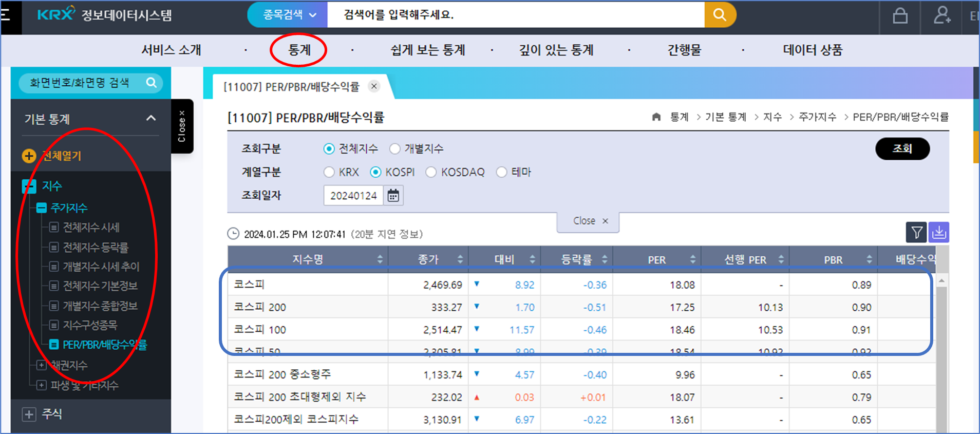The image size is (980, 434).
Task: Click the 조회일자 date field
Action: click(353, 196)
